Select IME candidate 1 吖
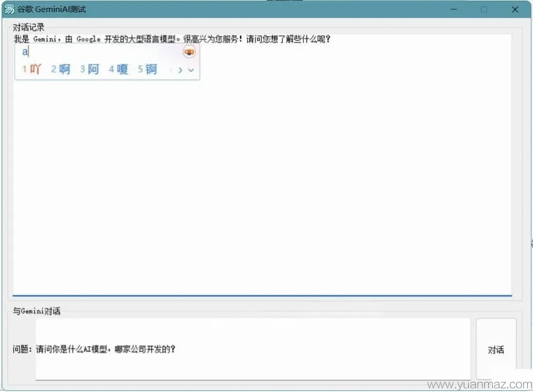The height and width of the screenshot is (392, 533). [32, 70]
